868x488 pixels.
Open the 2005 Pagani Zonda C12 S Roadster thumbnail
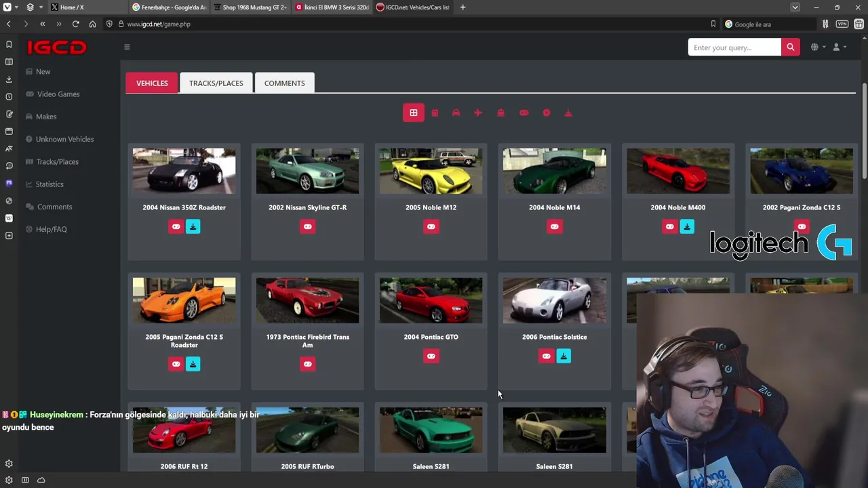pos(184,300)
